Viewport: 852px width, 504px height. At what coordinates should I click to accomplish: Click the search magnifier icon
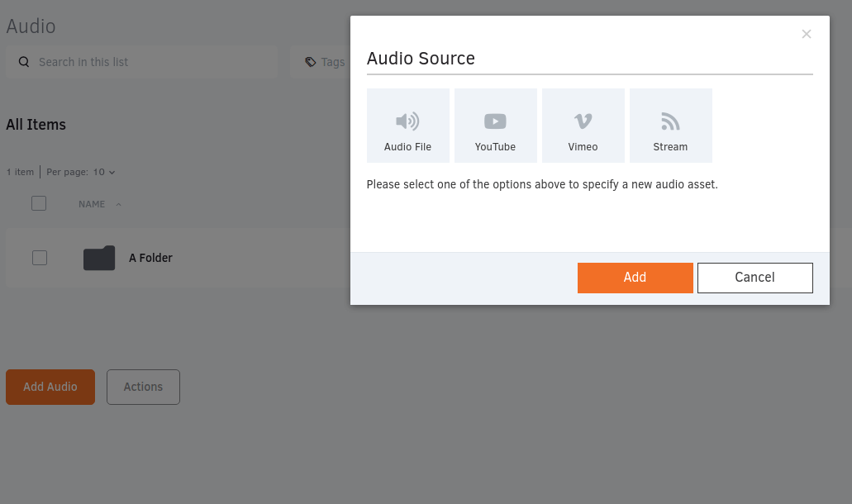tap(24, 62)
